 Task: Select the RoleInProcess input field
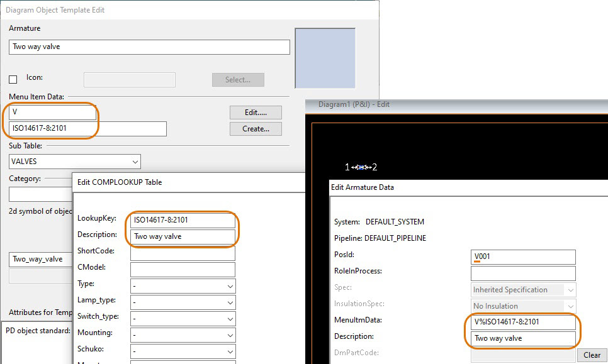[x=523, y=273]
